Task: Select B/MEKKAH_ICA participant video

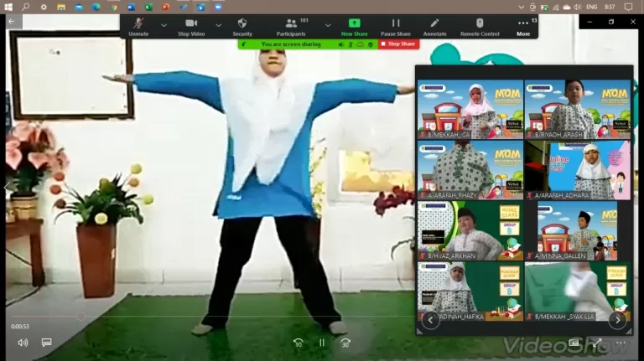Action: [470, 109]
